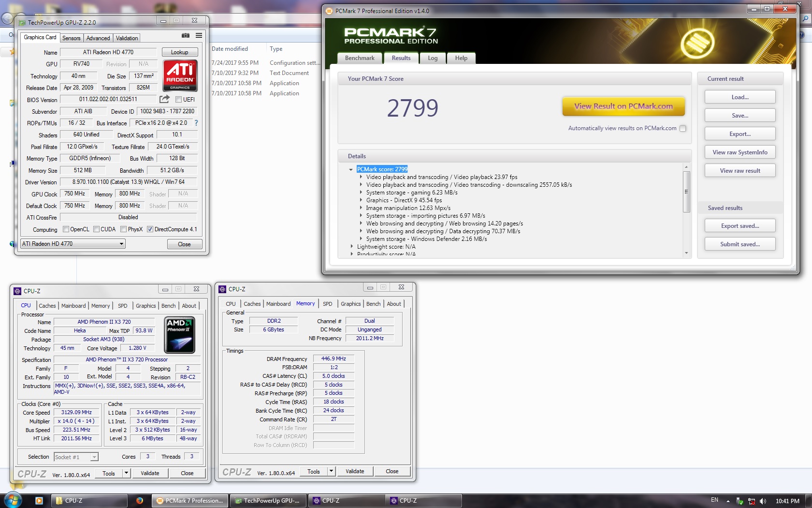Screen dimensions: 812x508
Task: Click the left CPU-Z window title icon
Action: tap(18, 291)
